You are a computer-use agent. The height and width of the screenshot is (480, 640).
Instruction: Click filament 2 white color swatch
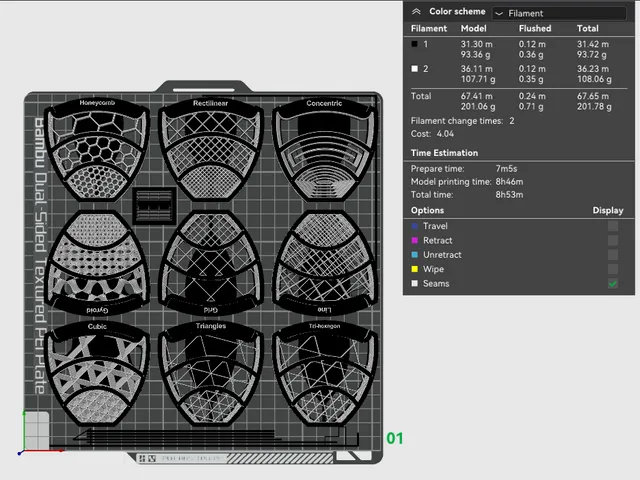click(x=415, y=69)
